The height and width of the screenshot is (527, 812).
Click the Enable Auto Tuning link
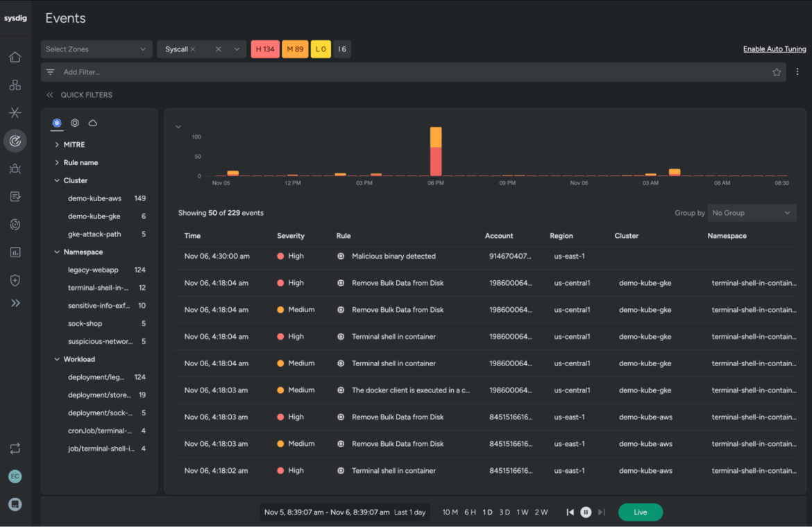click(x=775, y=49)
